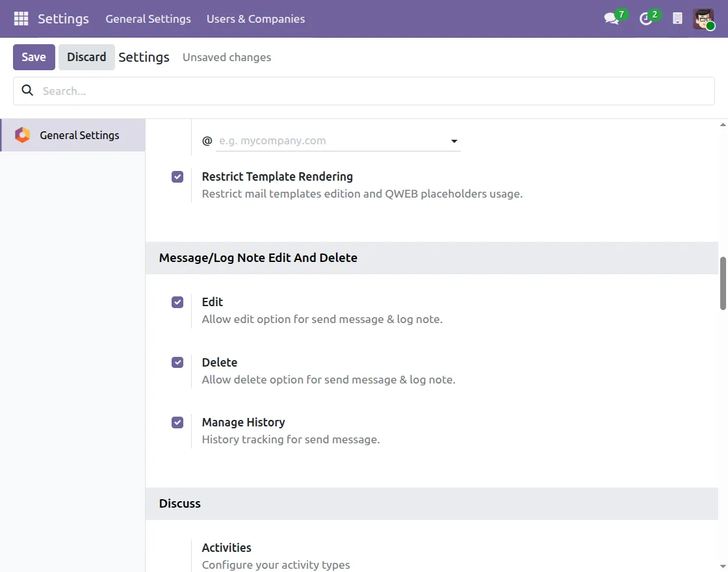Open the user avatar profile menu
The width and height of the screenshot is (728, 572).
pyautogui.click(x=703, y=18)
